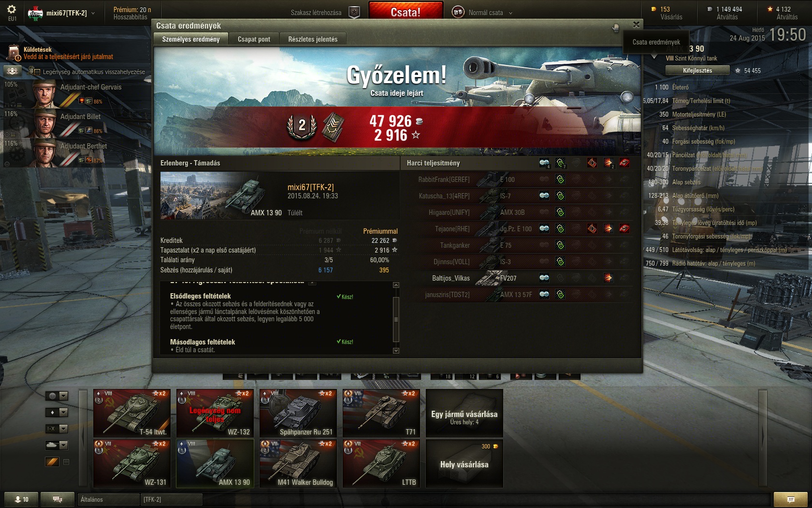This screenshot has height=508, width=812.
Task: Click the crew barracks icon above crew list
Action: tap(13, 71)
